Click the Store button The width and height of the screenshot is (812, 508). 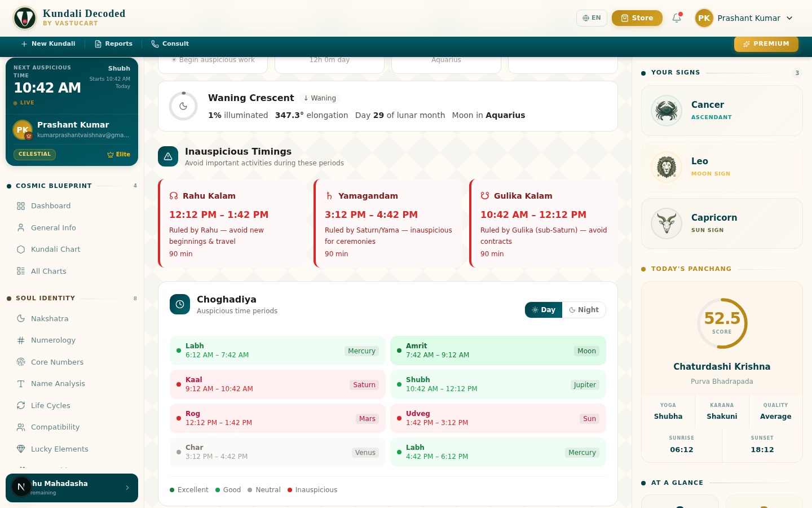[637, 18]
